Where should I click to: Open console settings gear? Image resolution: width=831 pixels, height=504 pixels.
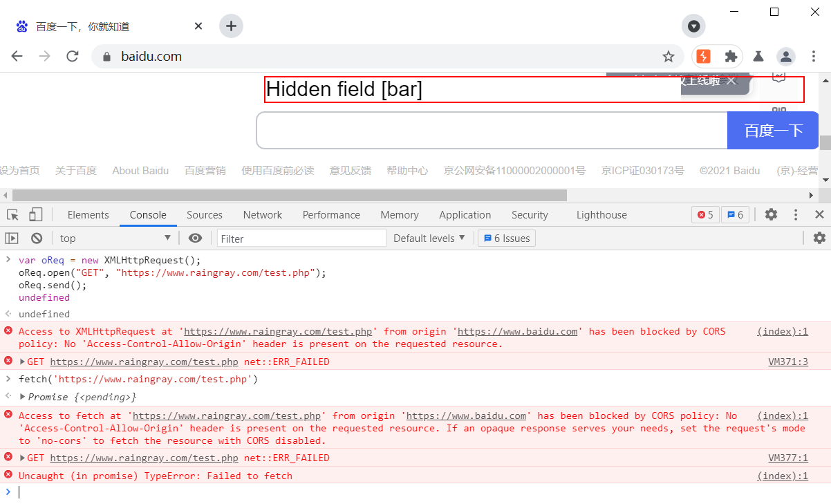[819, 239]
